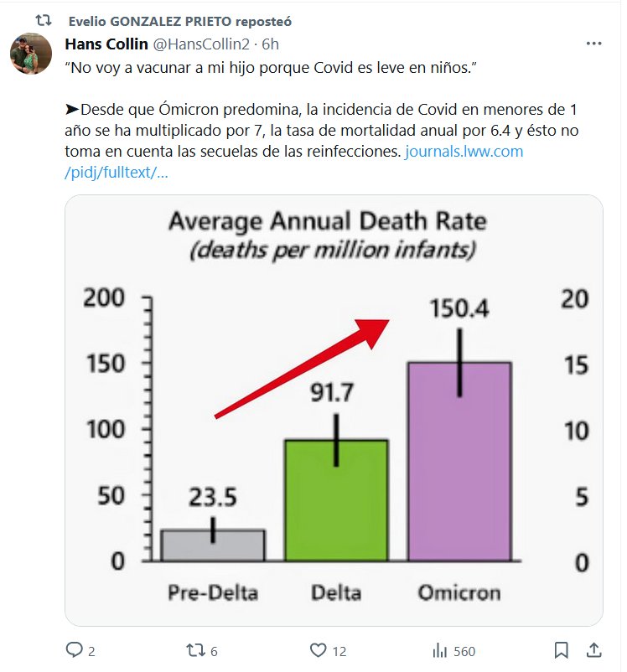The height and width of the screenshot is (672, 627).
Task: Open Hans Collin's profile avatar
Action: 33,54
